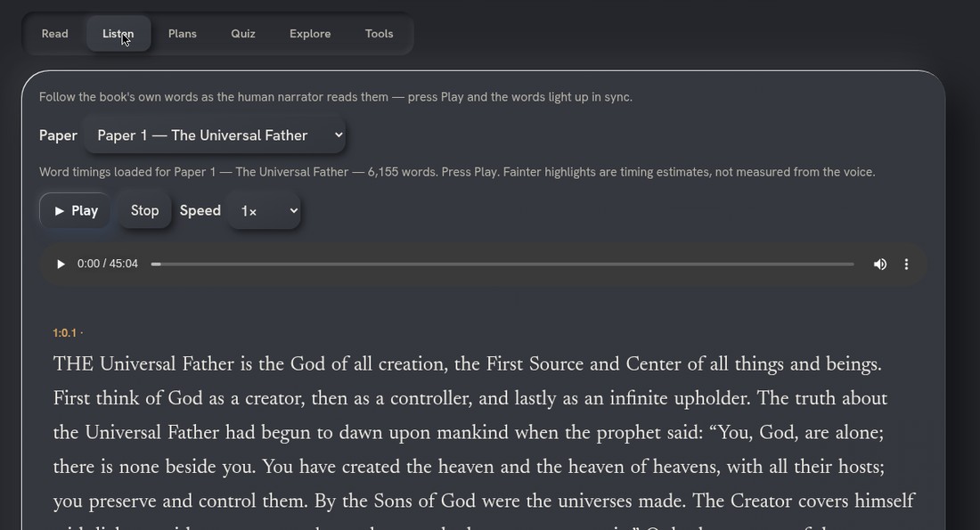Click the verse reference 1:0.1

click(64, 333)
